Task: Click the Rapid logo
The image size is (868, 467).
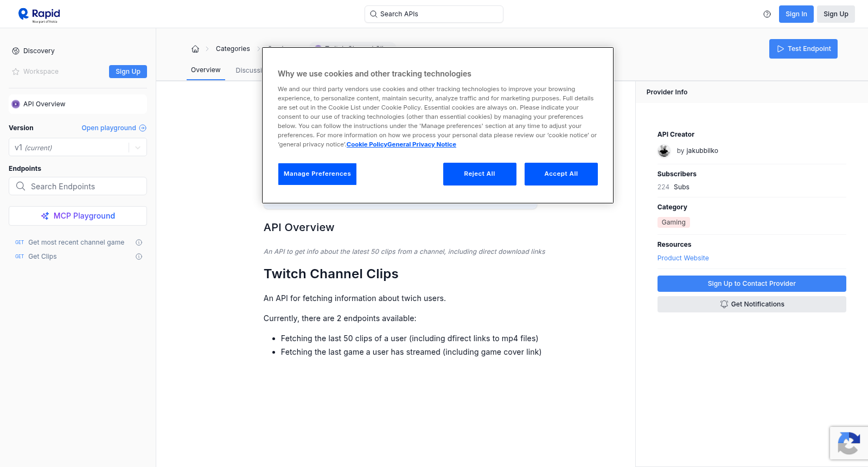Action: (x=39, y=15)
